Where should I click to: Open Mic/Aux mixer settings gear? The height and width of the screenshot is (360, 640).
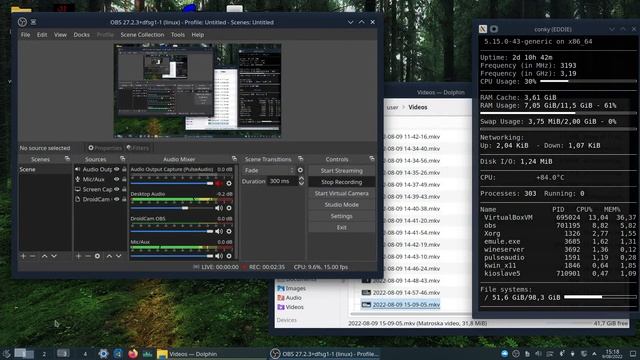click(229, 256)
